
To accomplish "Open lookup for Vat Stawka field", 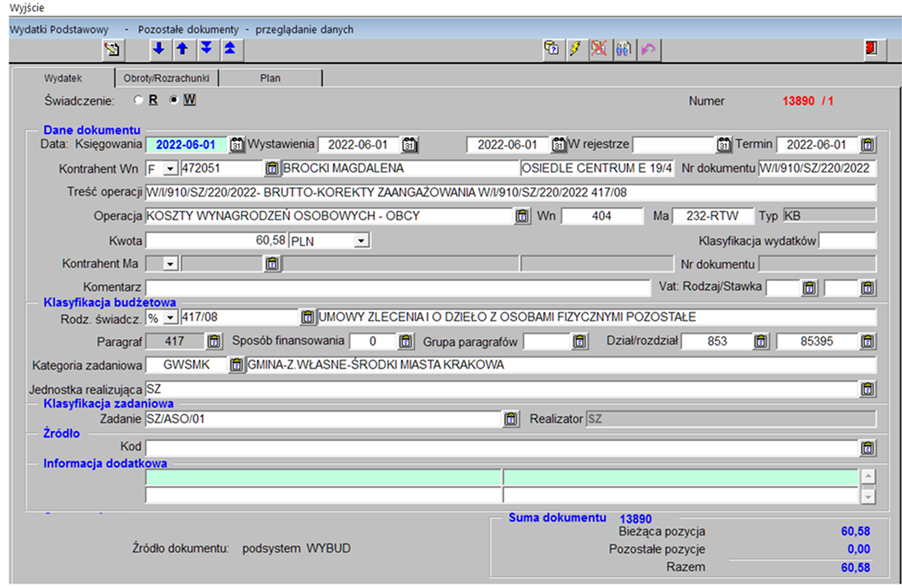I will coord(867,288).
